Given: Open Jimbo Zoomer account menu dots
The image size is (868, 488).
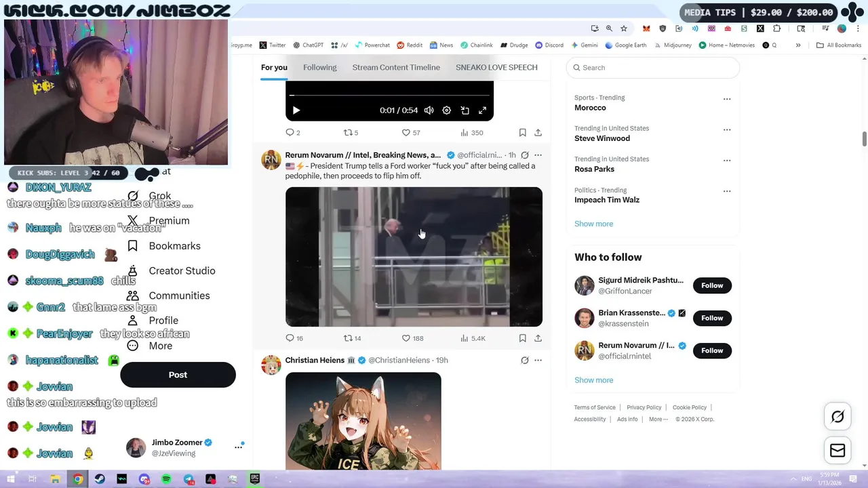Looking at the screenshot, I should (238, 447).
